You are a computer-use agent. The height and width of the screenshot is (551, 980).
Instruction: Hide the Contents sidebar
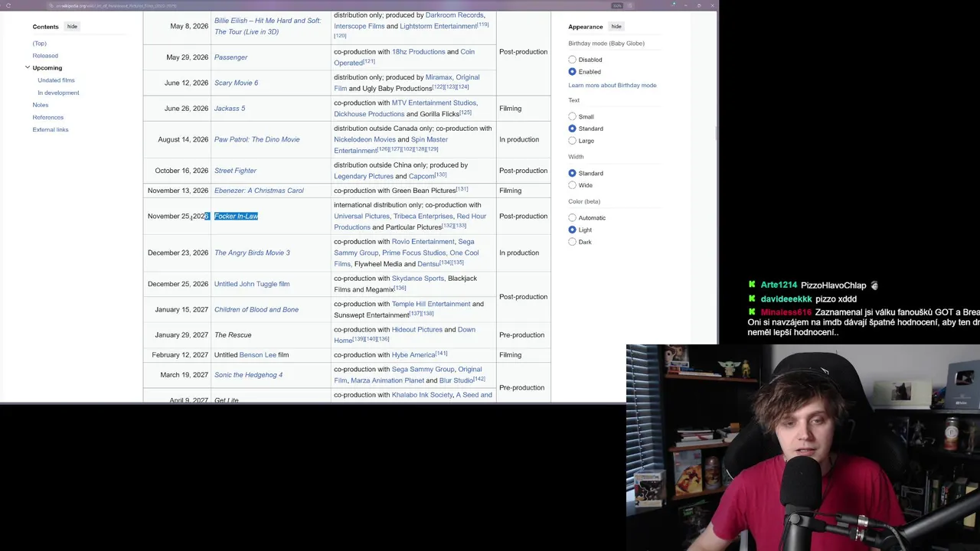[72, 26]
